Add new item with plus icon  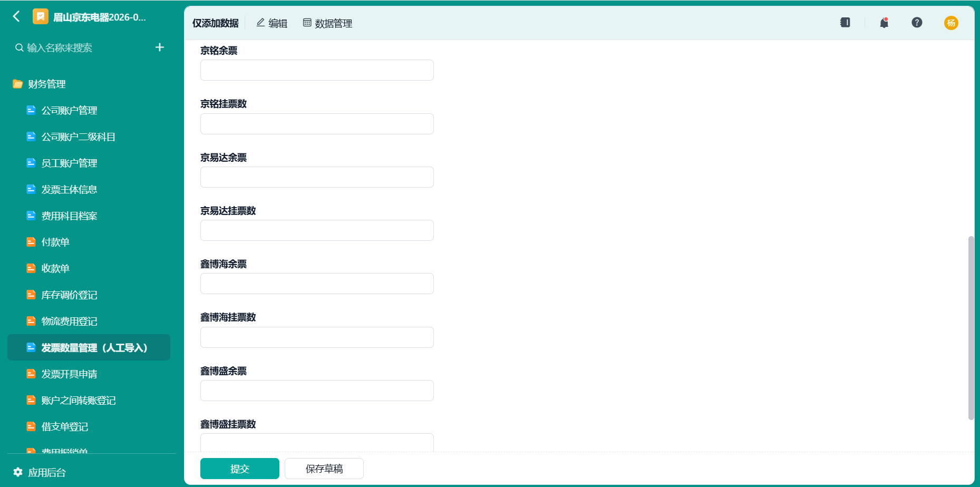160,47
